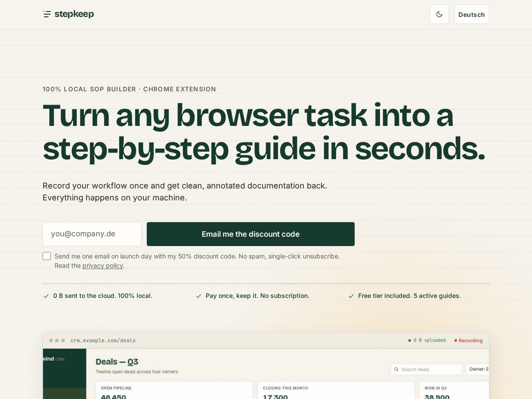Click the Won in Q3 card
Screen dimensions: 532x399
(x=454, y=390)
